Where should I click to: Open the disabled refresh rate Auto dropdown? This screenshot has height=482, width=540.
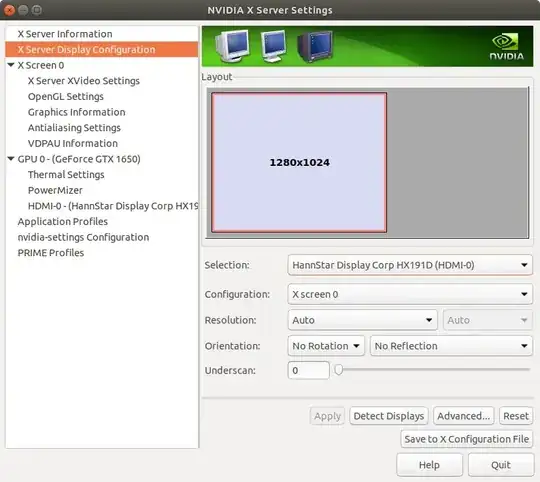pyautogui.click(x=487, y=320)
